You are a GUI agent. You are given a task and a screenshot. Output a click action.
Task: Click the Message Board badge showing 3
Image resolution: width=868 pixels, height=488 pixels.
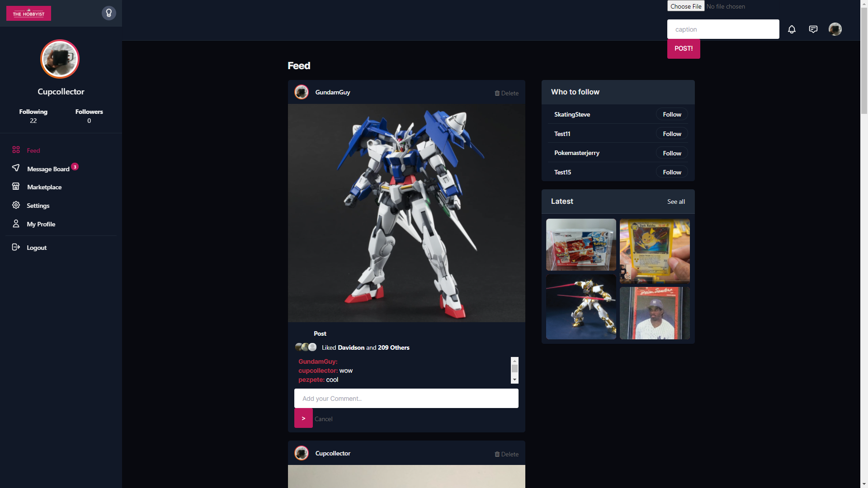pyautogui.click(x=75, y=166)
